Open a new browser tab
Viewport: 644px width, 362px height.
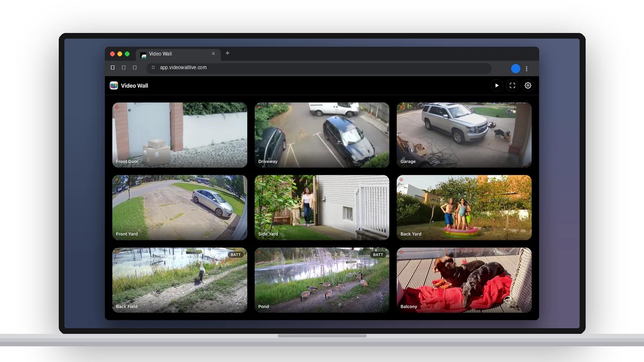227,53
